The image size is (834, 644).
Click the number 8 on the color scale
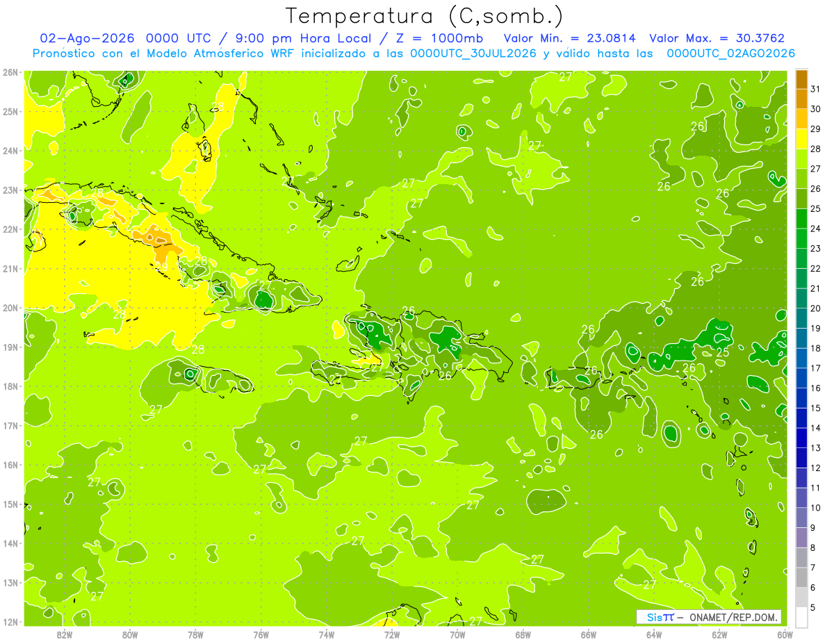pos(813,547)
